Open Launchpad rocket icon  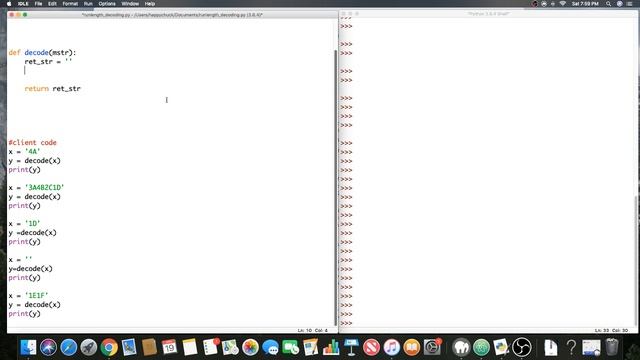[x=89, y=347]
